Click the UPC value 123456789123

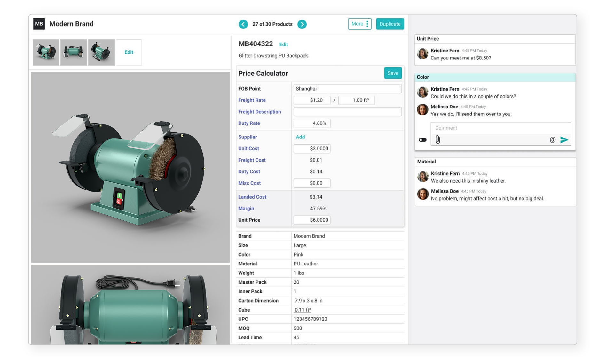point(310,319)
